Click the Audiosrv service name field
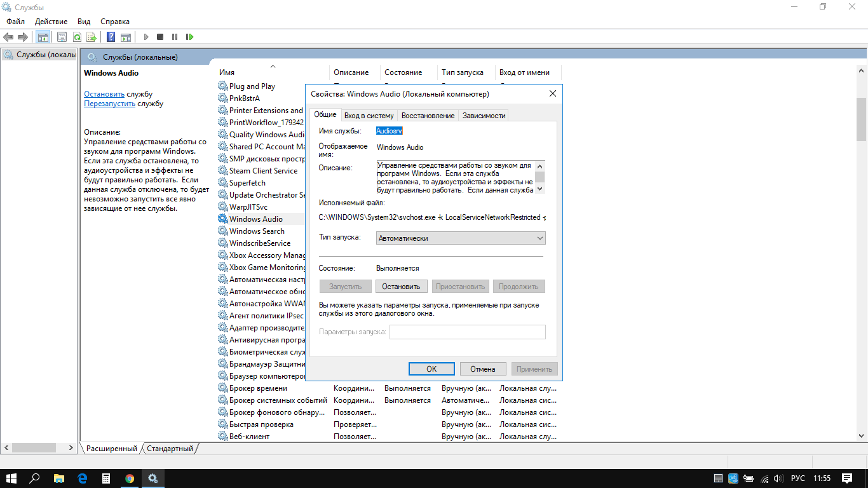This screenshot has height=488, width=868. coord(389,131)
